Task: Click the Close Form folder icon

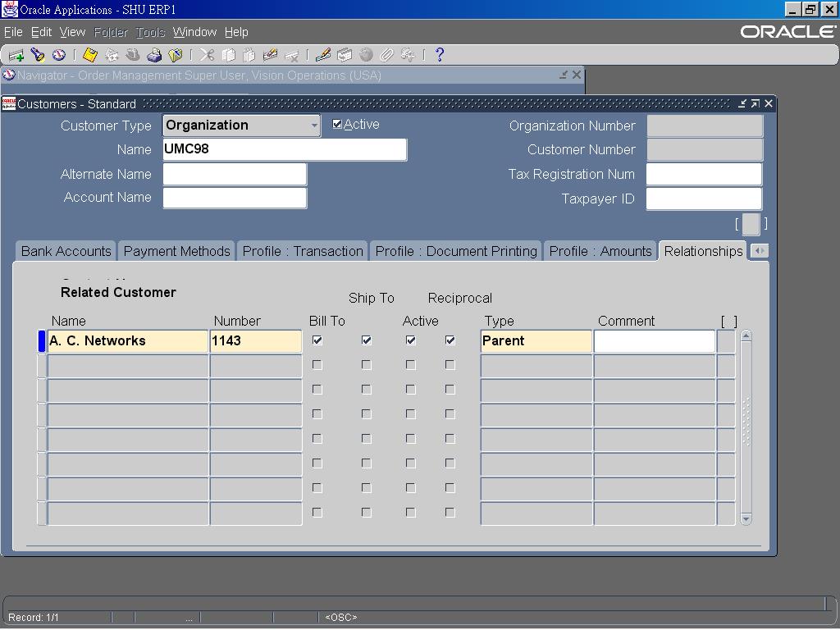Action: click(x=176, y=55)
